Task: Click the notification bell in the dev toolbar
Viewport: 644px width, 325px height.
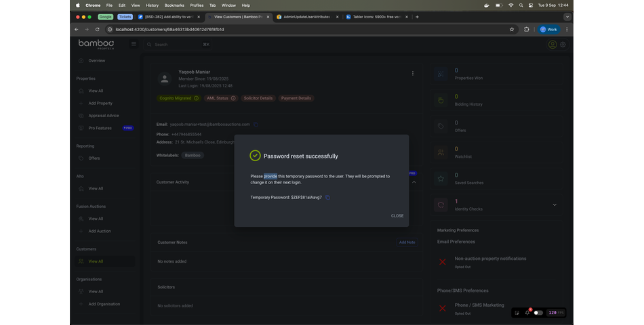Action: pos(527,313)
